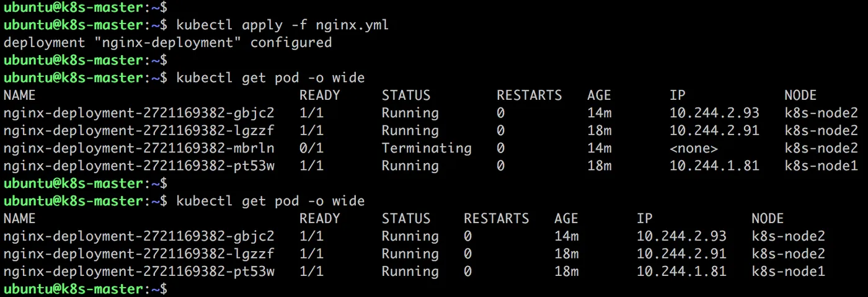The image size is (868, 297).
Task: Click the AGE header in the second pod table
Action: (x=566, y=219)
